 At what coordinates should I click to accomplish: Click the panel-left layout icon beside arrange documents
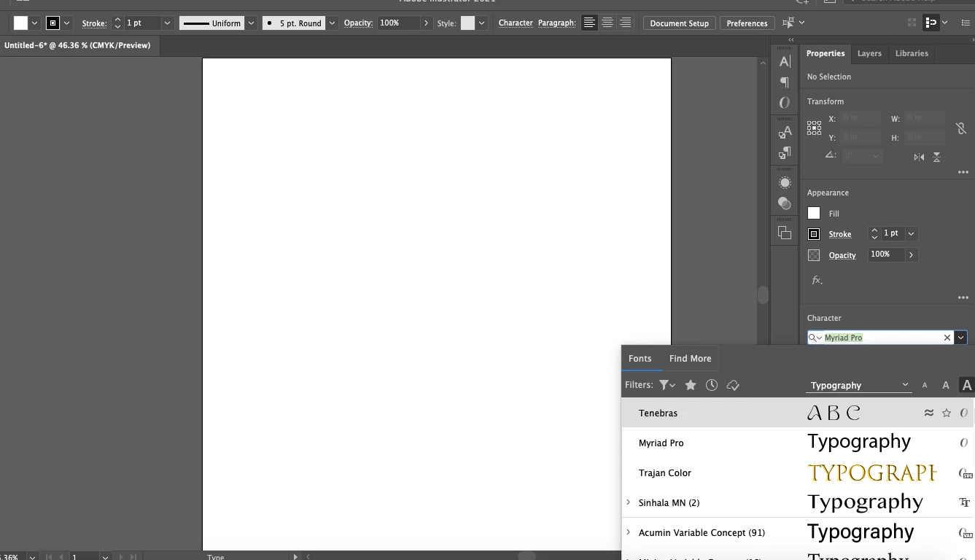[x=931, y=23]
